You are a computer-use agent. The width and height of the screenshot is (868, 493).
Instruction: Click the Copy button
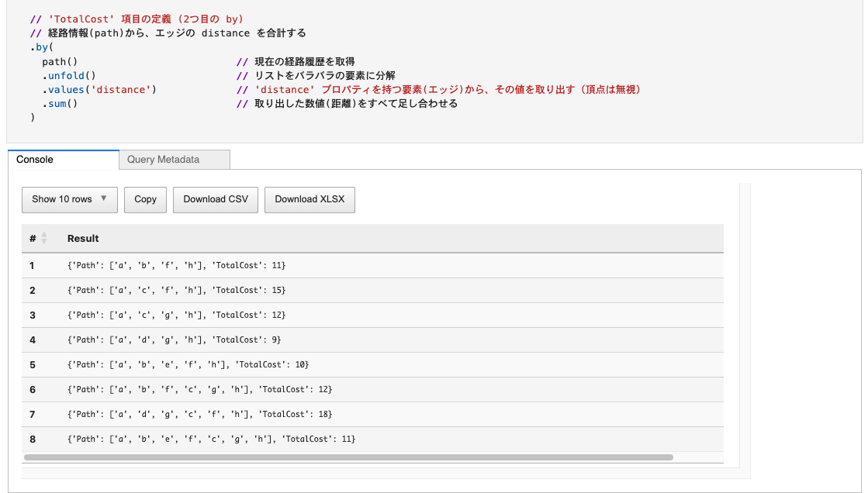[x=145, y=200]
